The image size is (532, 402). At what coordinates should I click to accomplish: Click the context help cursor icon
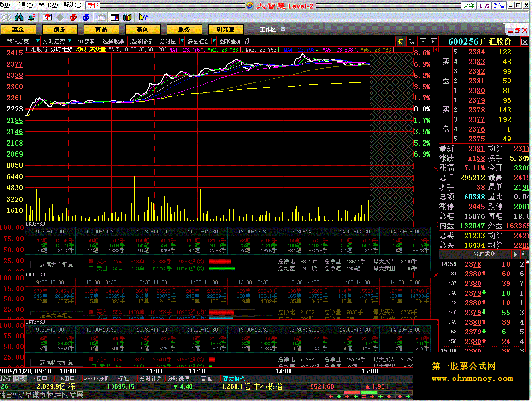coord(143,17)
